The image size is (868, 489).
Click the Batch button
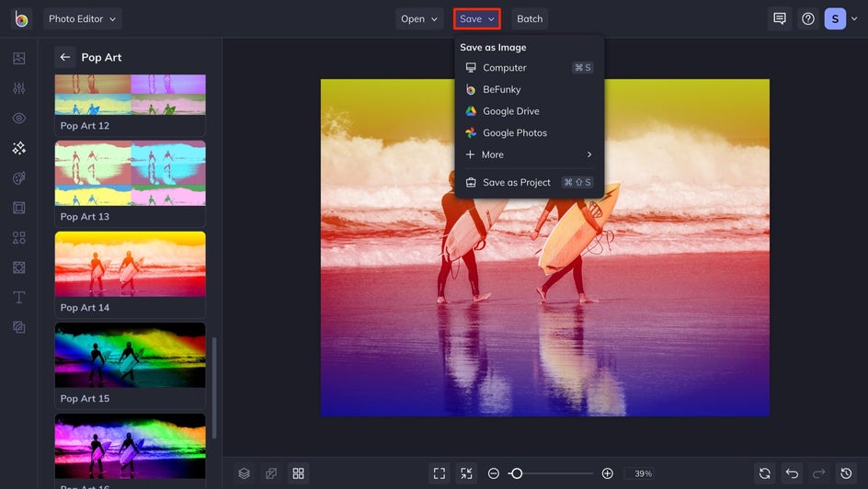point(530,18)
